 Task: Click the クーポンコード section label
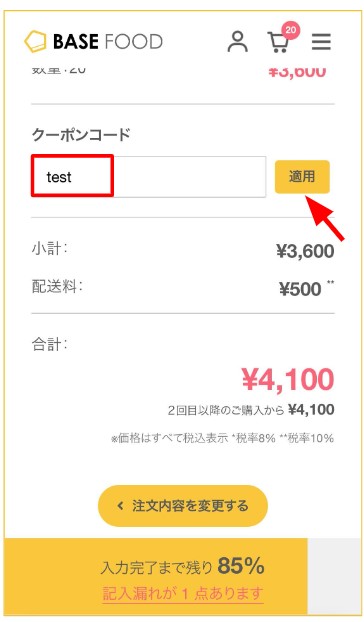81,135
